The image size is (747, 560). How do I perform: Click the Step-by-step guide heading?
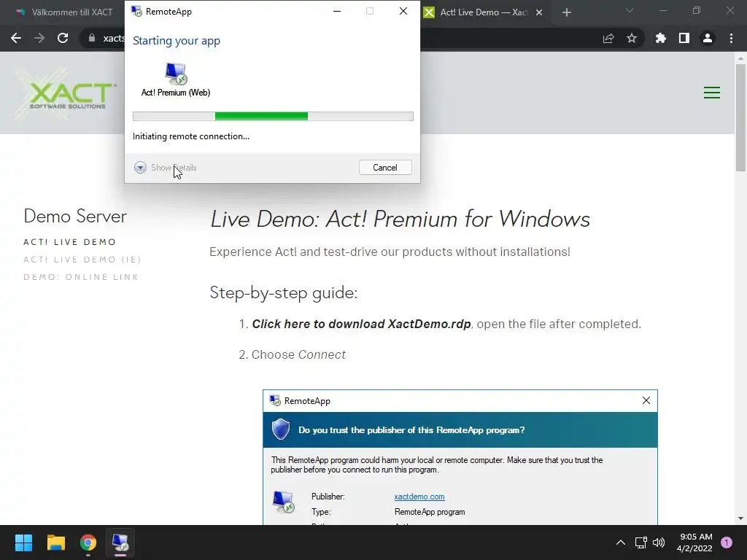(x=284, y=292)
